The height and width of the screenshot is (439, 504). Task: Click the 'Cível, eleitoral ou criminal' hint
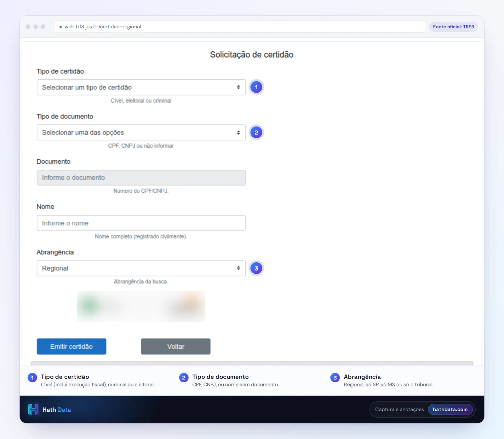[x=141, y=101]
